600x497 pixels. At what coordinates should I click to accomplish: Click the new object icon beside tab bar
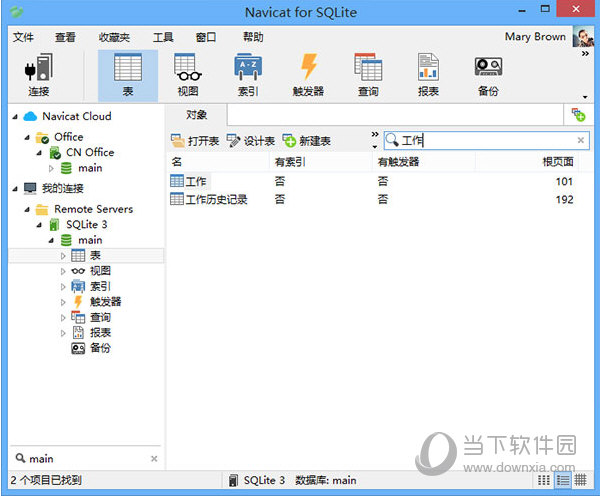tap(579, 115)
